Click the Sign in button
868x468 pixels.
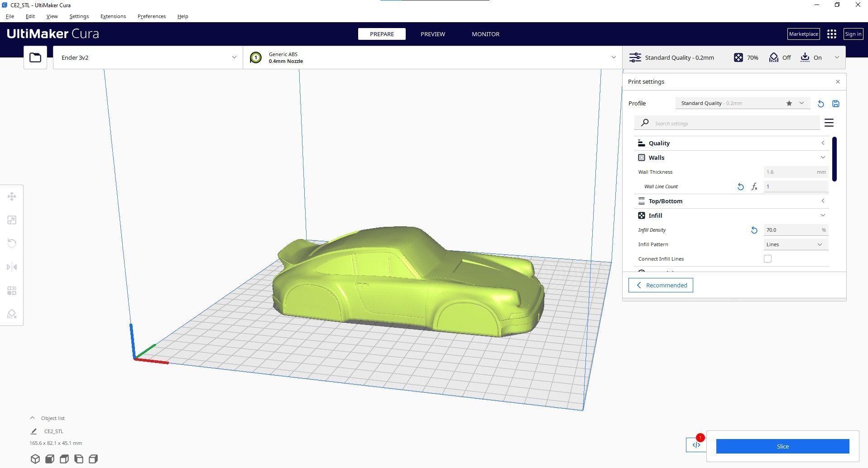[853, 34]
